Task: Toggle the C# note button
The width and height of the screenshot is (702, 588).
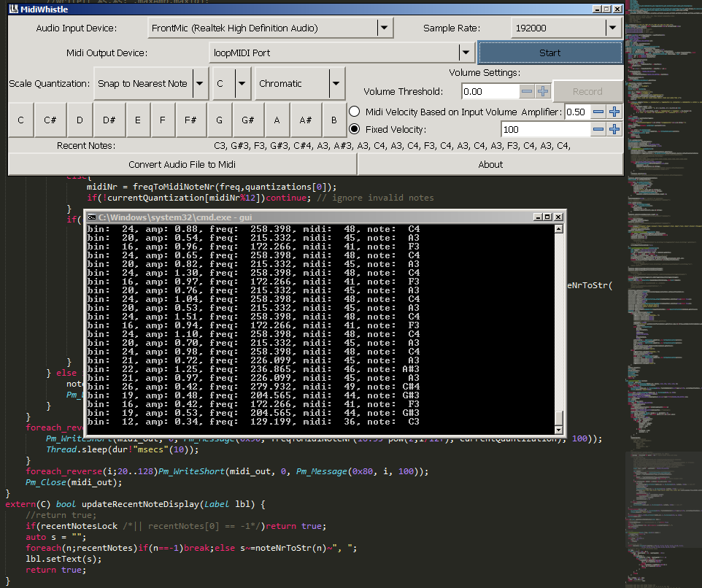Action: [50, 120]
